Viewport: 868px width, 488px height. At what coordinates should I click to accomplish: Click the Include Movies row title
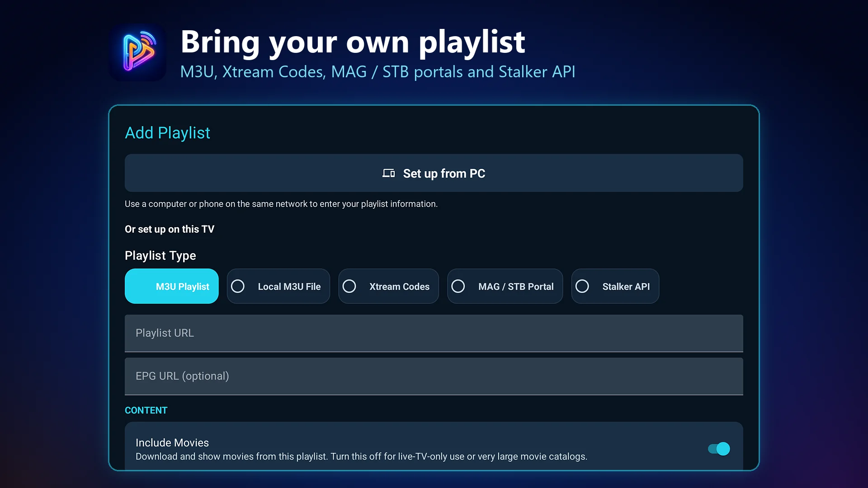pyautogui.click(x=172, y=442)
